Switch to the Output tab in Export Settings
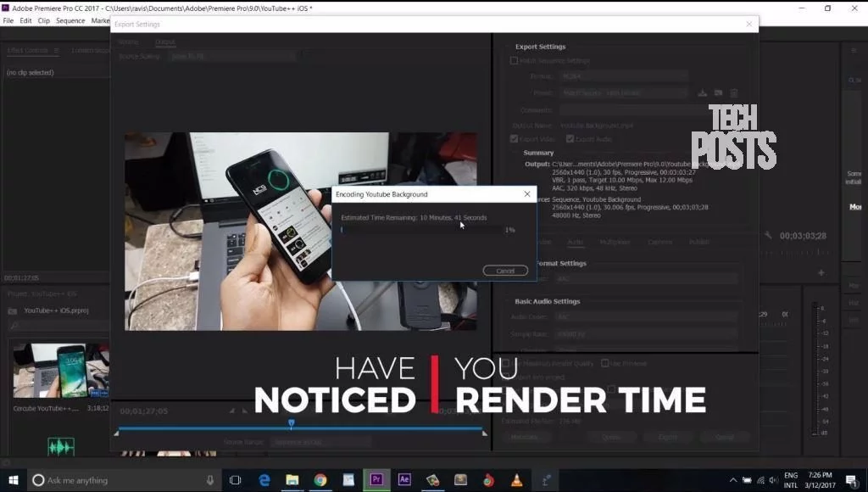Screen dimensions: 868x492 click(165, 42)
